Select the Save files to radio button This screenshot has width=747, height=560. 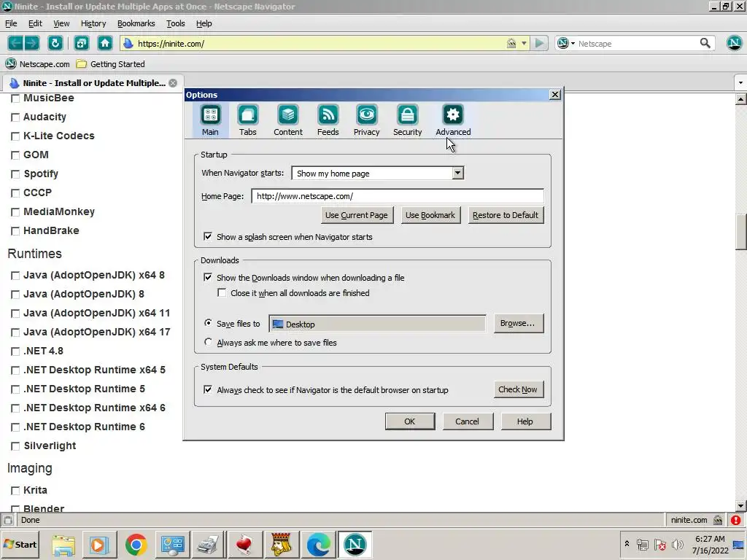(208, 323)
